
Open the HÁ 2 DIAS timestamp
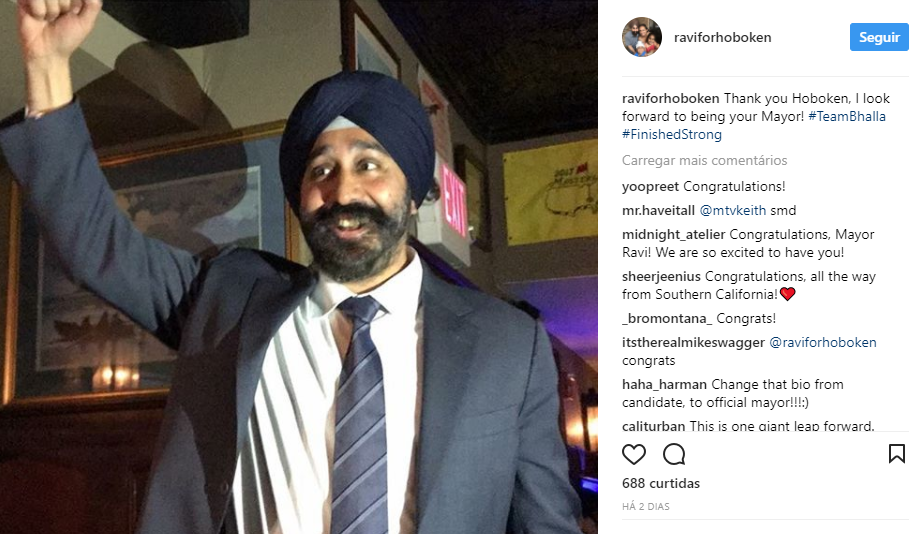646,507
